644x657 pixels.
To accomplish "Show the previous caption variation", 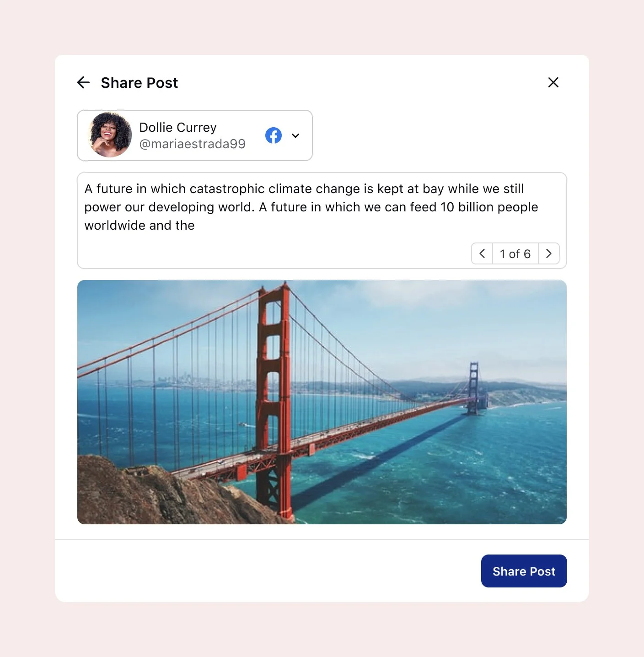I will (x=482, y=253).
